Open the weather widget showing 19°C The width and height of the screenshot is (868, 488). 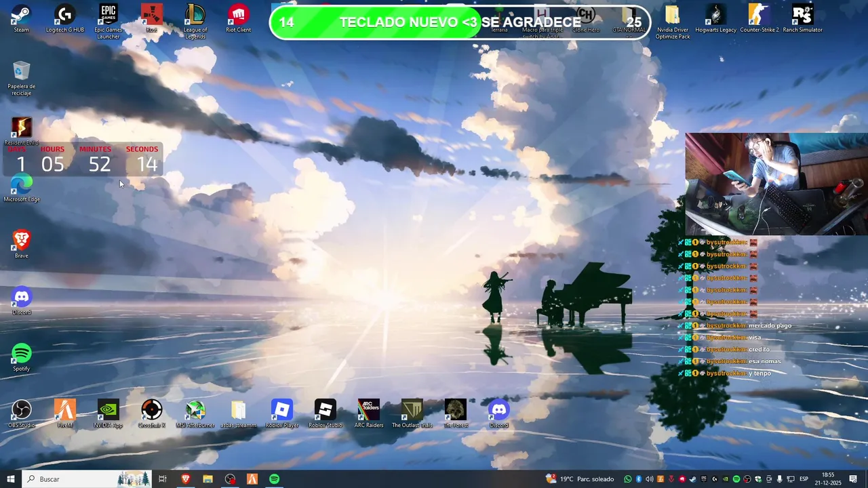[580, 479]
